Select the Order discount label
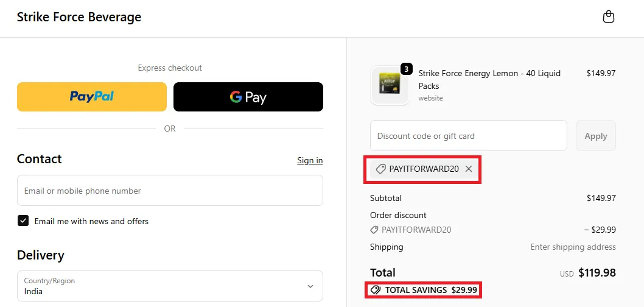Image resolution: width=644 pixels, height=307 pixels. pos(398,215)
